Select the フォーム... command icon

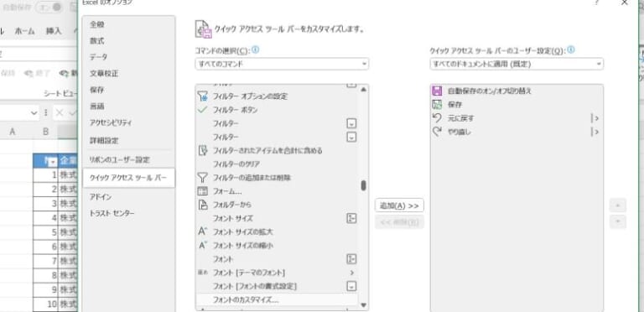coord(203,191)
